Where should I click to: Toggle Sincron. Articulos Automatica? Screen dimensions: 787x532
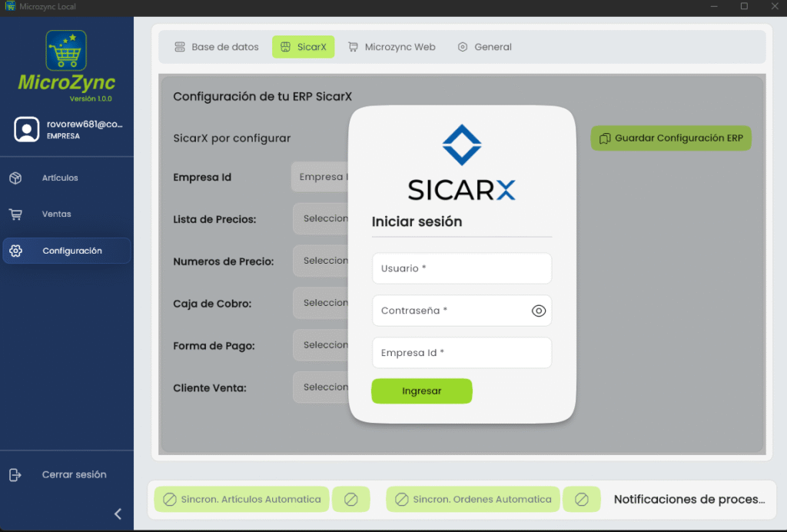pos(242,499)
